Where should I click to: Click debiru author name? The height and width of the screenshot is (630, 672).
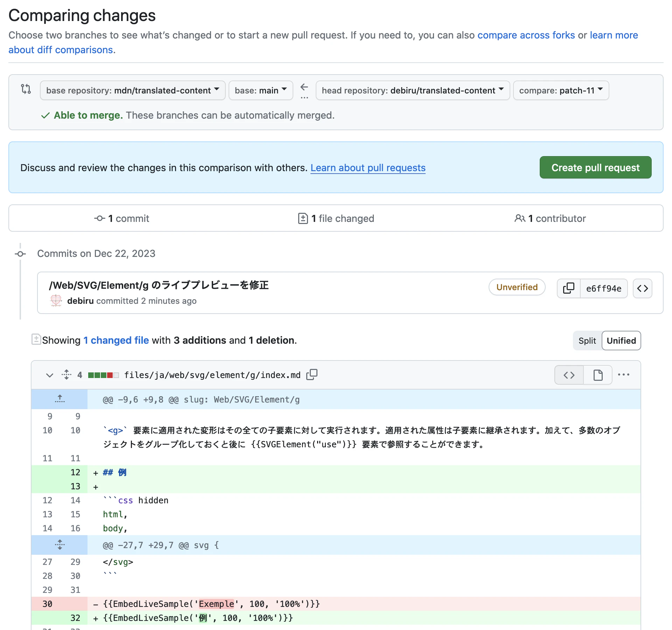click(80, 301)
